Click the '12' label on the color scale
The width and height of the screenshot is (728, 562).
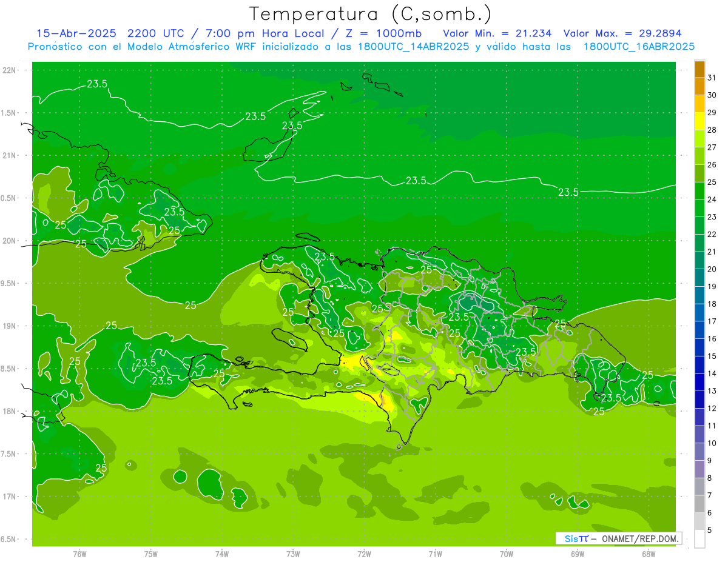(712, 409)
